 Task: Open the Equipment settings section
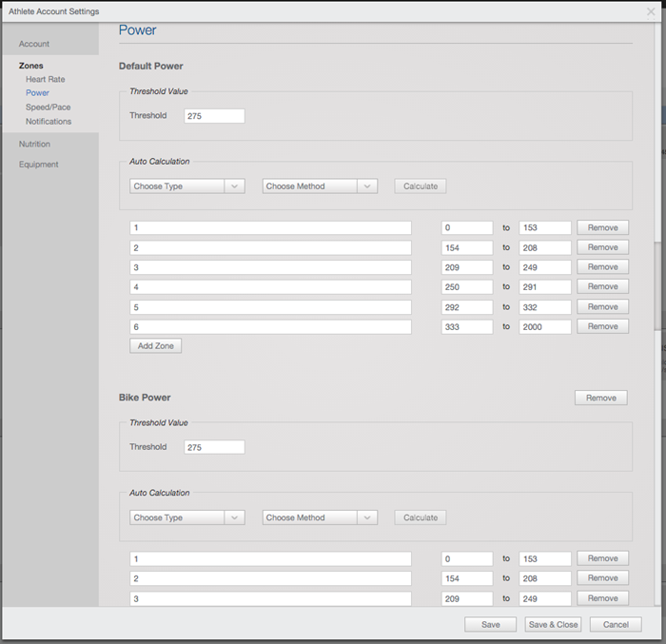39,165
